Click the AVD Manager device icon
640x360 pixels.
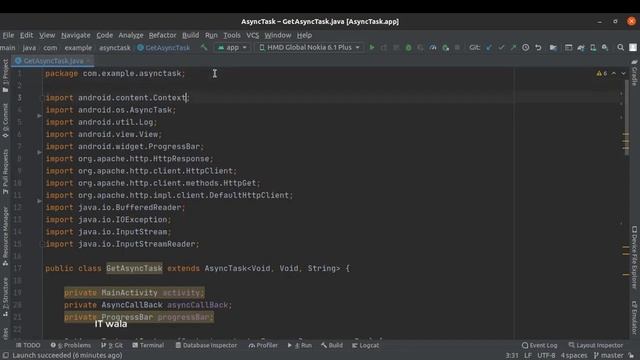click(x=593, y=48)
